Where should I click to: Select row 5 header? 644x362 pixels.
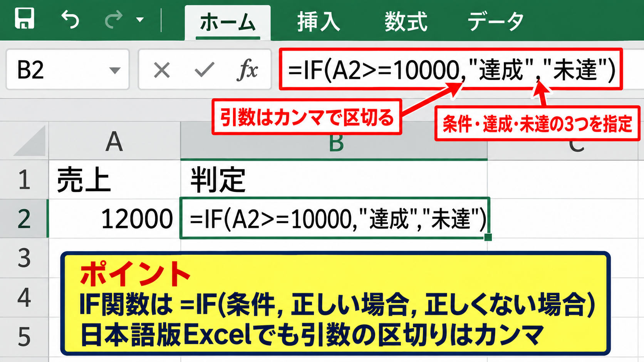tap(24, 337)
